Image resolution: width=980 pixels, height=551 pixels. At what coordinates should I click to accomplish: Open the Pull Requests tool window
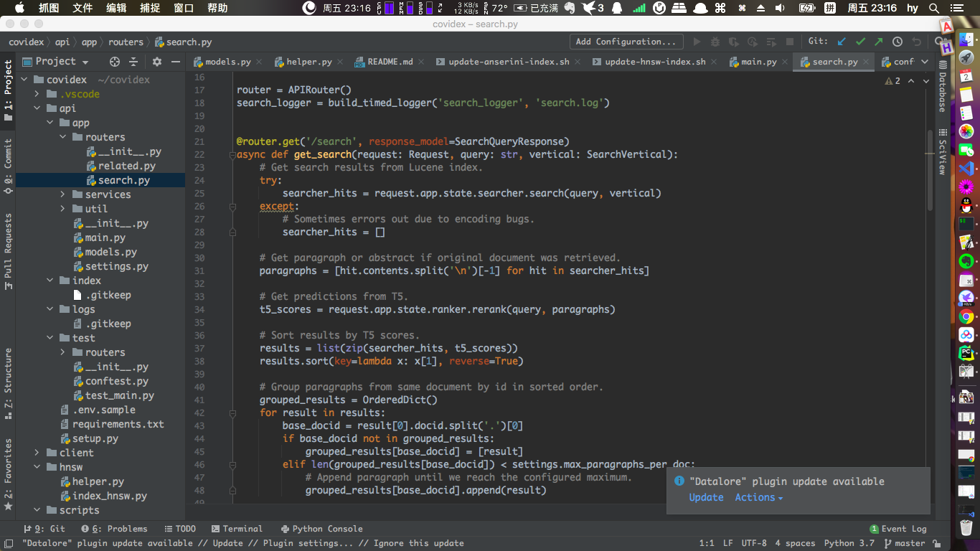8,251
